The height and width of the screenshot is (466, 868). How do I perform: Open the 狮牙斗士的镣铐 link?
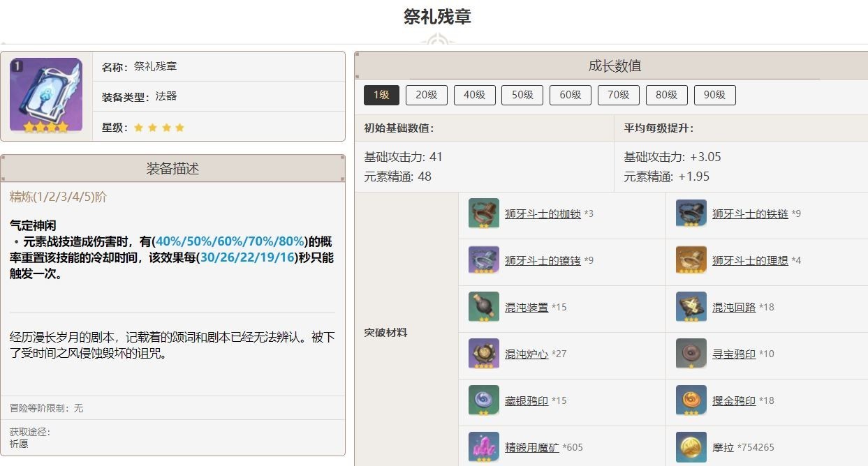click(x=543, y=260)
